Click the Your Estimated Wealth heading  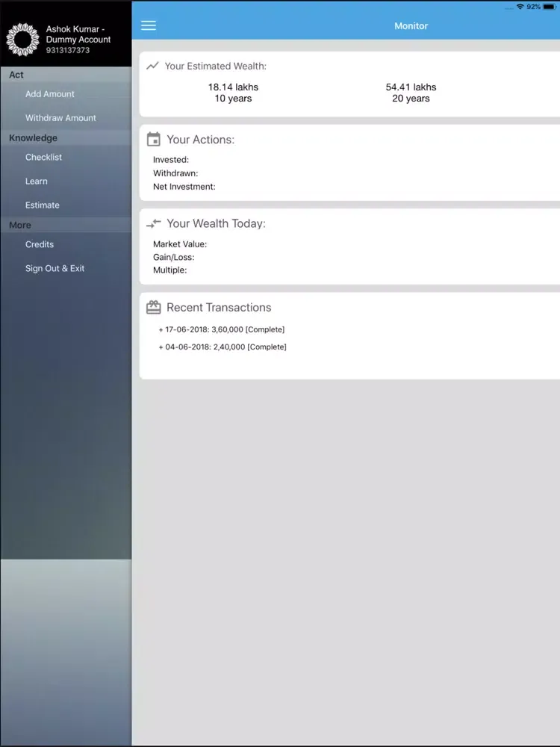click(216, 66)
